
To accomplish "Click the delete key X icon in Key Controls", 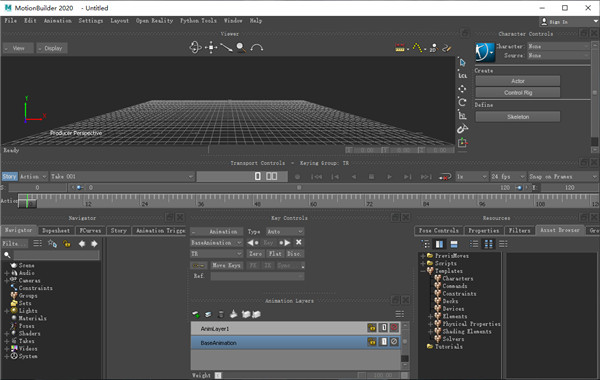I will pyautogui.click(x=299, y=242).
